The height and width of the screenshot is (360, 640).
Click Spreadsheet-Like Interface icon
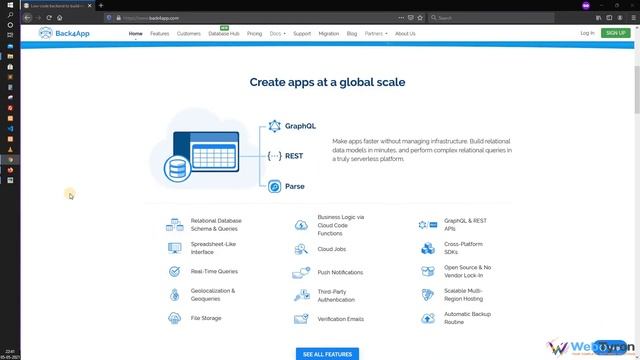click(175, 248)
